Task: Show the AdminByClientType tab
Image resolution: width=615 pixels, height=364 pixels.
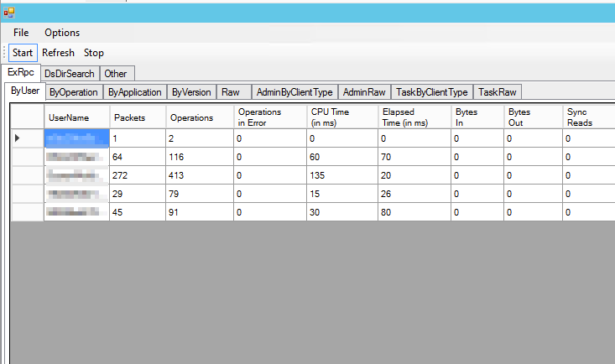Action: tap(294, 92)
